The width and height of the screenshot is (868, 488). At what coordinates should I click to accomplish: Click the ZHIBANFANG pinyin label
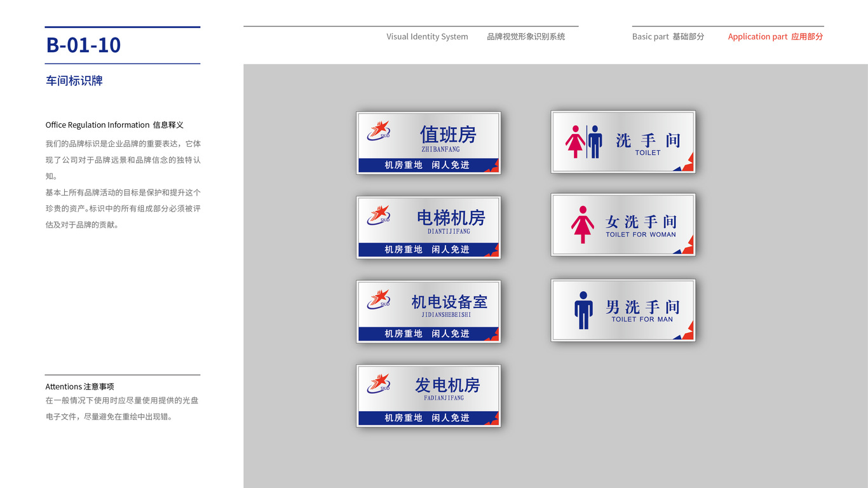tap(440, 149)
